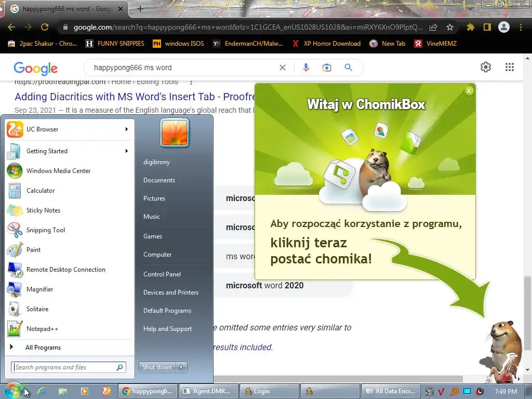Click the Chrome back arrow
The image size is (532, 399).
pyautogui.click(x=11, y=27)
